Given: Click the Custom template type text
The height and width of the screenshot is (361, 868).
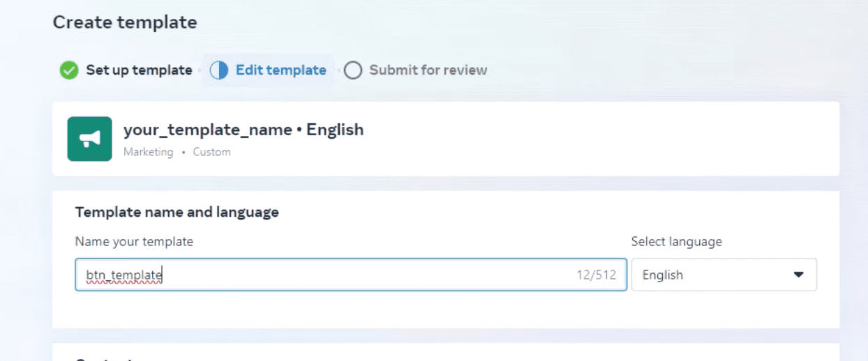Looking at the screenshot, I should [211, 152].
